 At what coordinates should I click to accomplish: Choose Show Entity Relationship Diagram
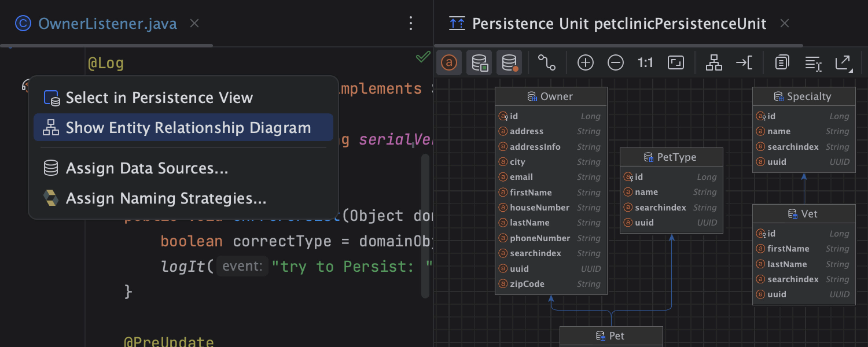tap(188, 128)
